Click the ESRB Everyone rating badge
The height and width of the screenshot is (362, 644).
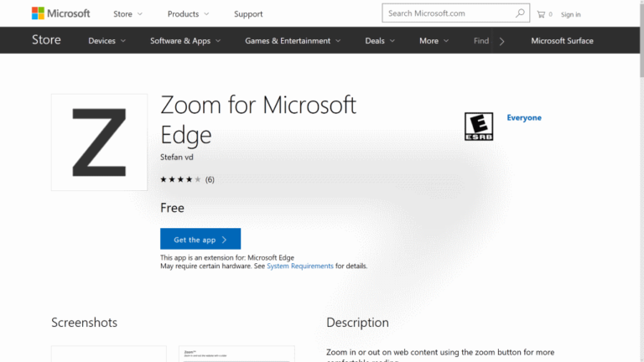click(479, 127)
